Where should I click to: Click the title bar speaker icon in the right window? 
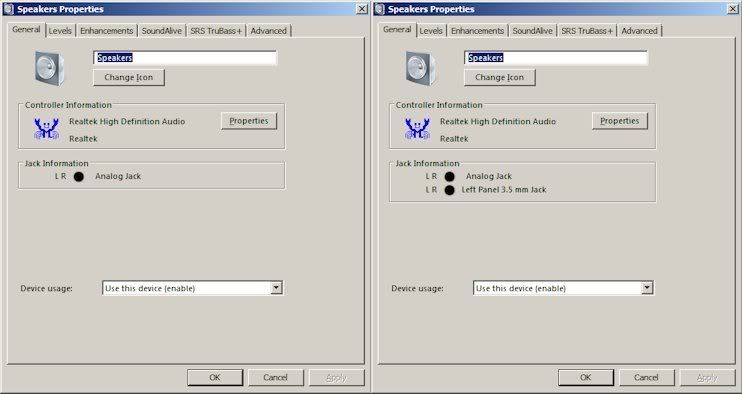click(x=380, y=9)
